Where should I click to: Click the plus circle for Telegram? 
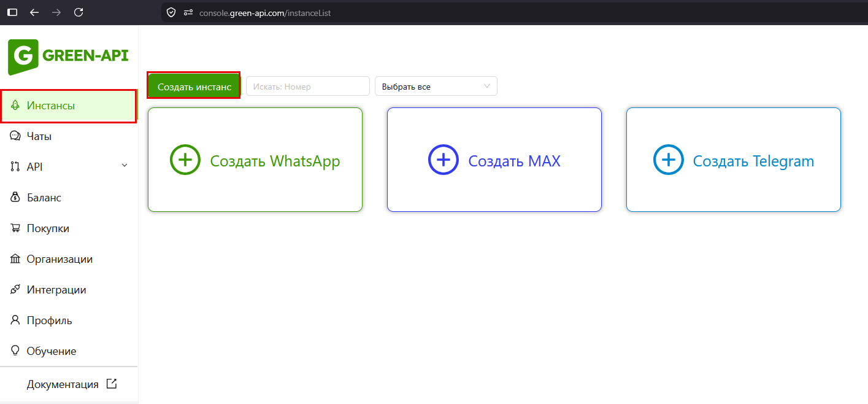(669, 160)
